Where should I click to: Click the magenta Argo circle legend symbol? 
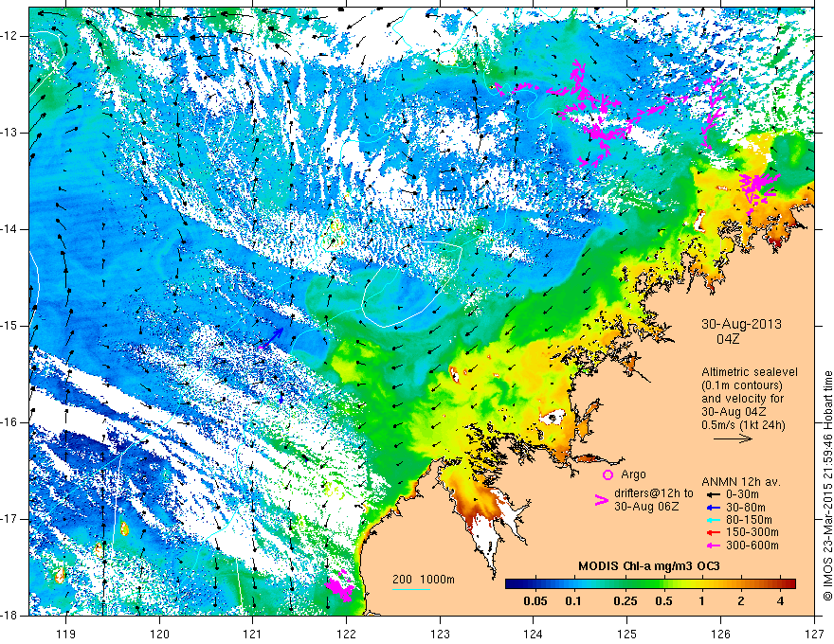pyautogui.click(x=607, y=474)
